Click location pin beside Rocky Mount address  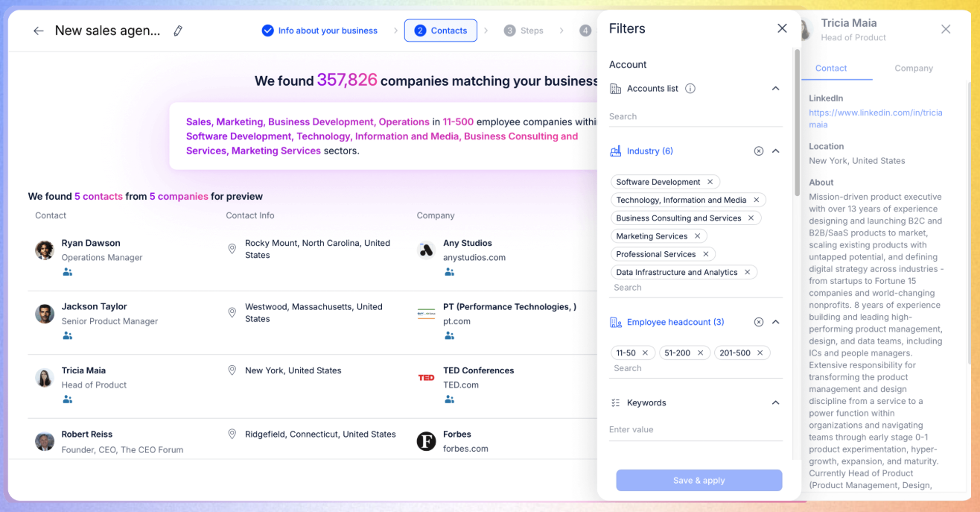pos(232,248)
